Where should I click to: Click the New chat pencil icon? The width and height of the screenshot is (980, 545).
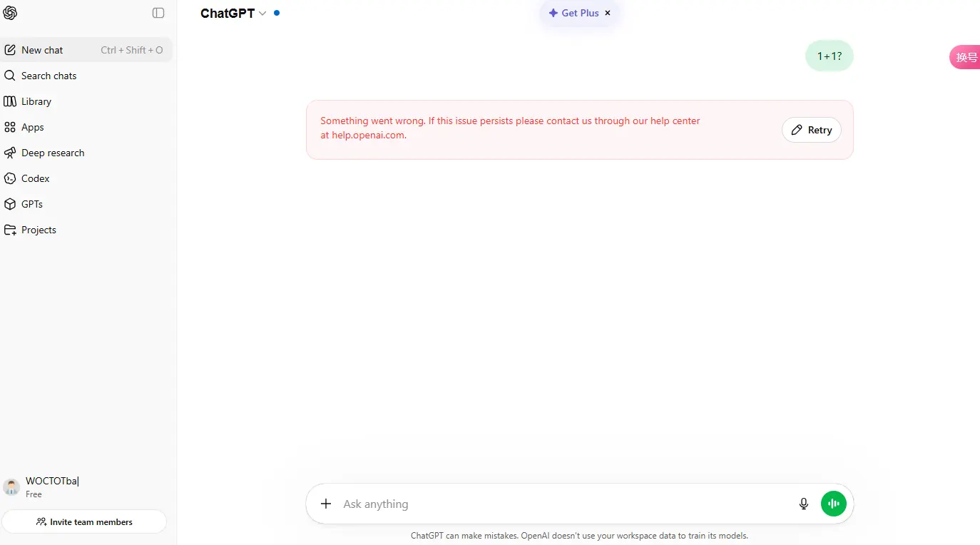click(10, 50)
